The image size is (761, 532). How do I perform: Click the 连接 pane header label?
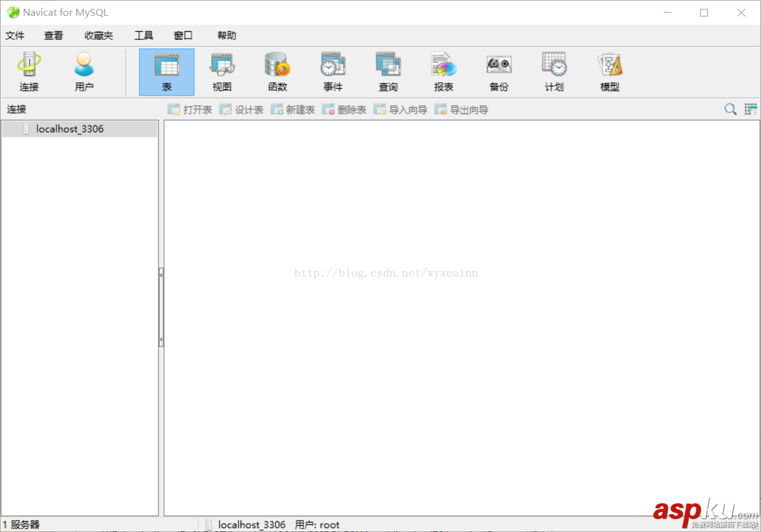(16, 110)
